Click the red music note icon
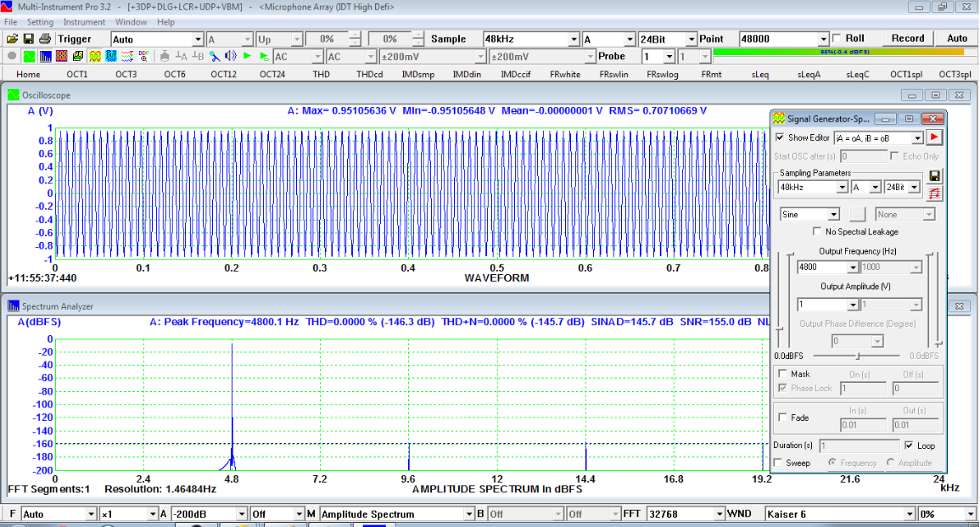This screenshot has width=980, height=527. click(x=934, y=193)
